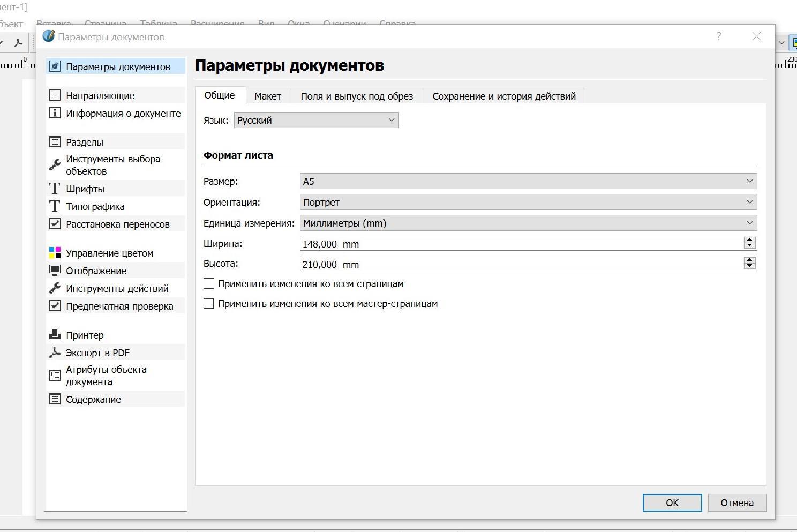Click the Cancel (Отмена) button
Screen dimensions: 797x532
736,503
